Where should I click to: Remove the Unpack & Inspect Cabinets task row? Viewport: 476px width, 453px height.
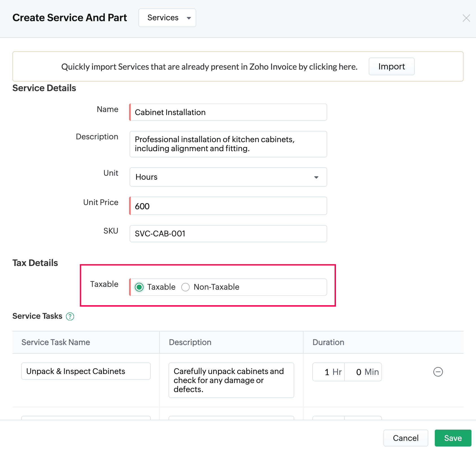[x=438, y=372]
